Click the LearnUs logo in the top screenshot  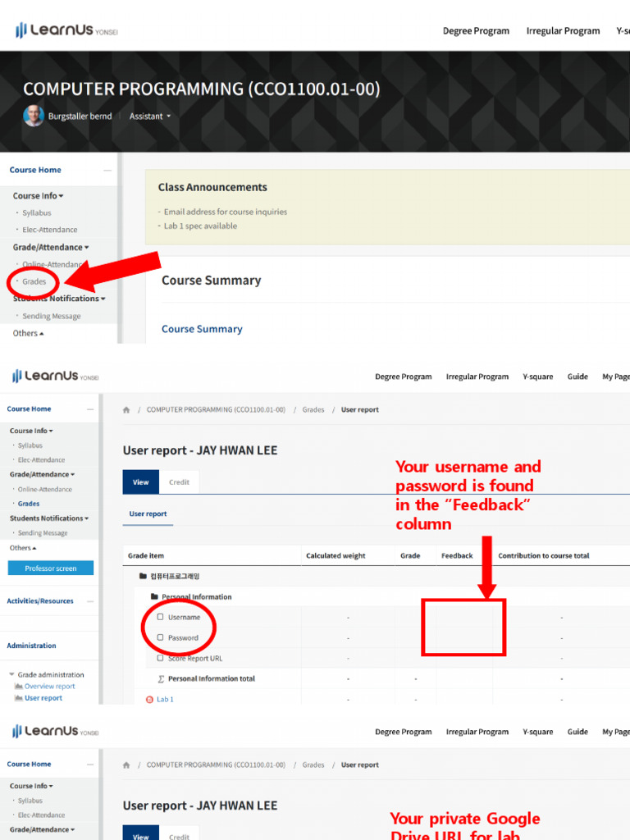click(66, 30)
